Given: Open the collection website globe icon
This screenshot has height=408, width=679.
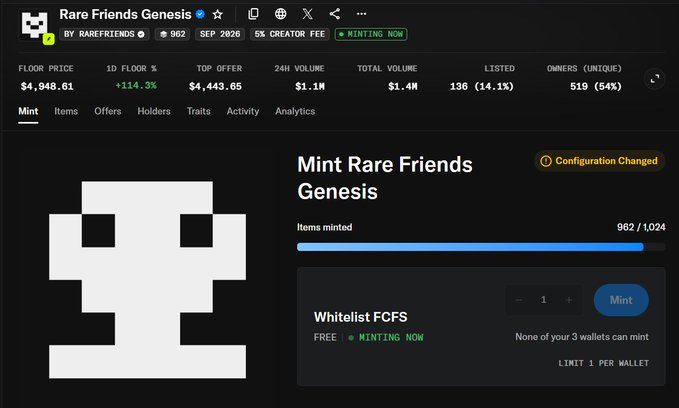Looking at the screenshot, I should click(281, 14).
